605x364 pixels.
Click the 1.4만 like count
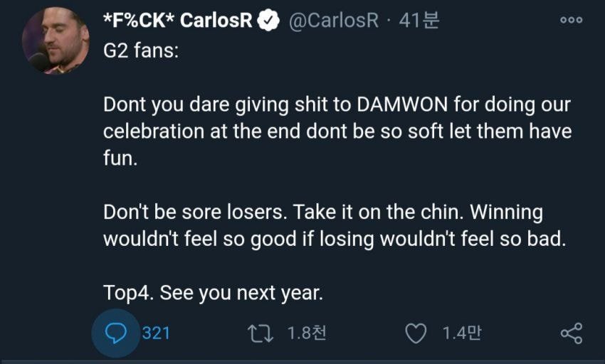(x=461, y=332)
